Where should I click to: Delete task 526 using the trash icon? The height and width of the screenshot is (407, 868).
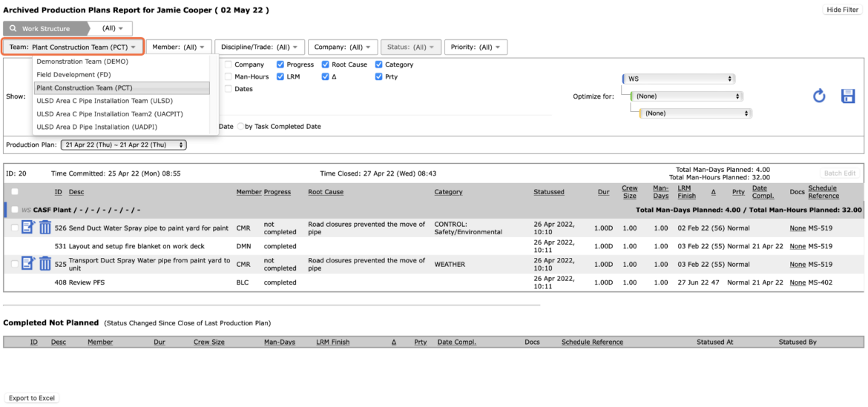[45, 228]
